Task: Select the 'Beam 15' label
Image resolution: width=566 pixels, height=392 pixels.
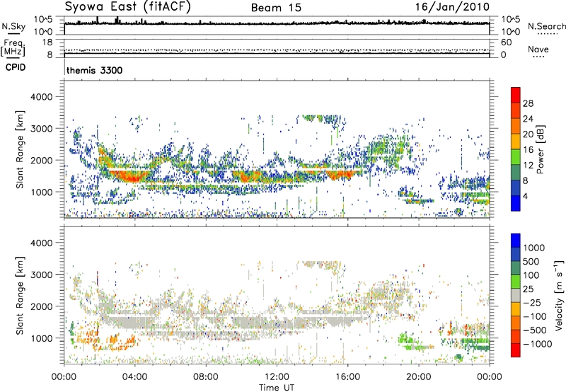Action: pyautogui.click(x=276, y=8)
